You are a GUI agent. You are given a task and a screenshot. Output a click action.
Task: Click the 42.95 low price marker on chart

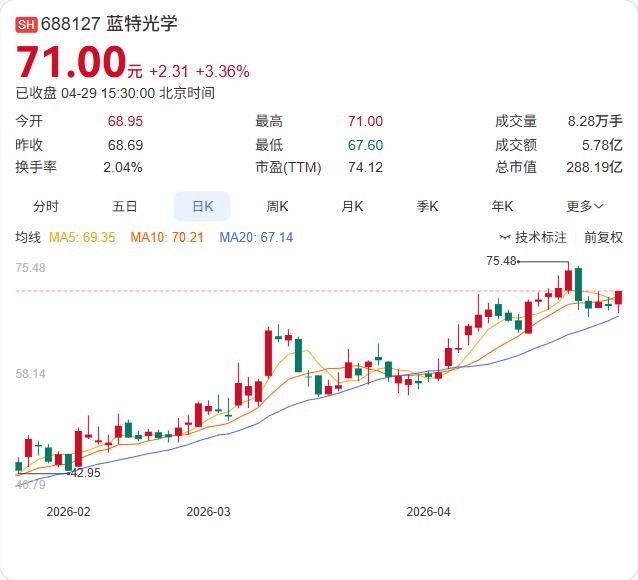pyautogui.click(x=85, y=473)
